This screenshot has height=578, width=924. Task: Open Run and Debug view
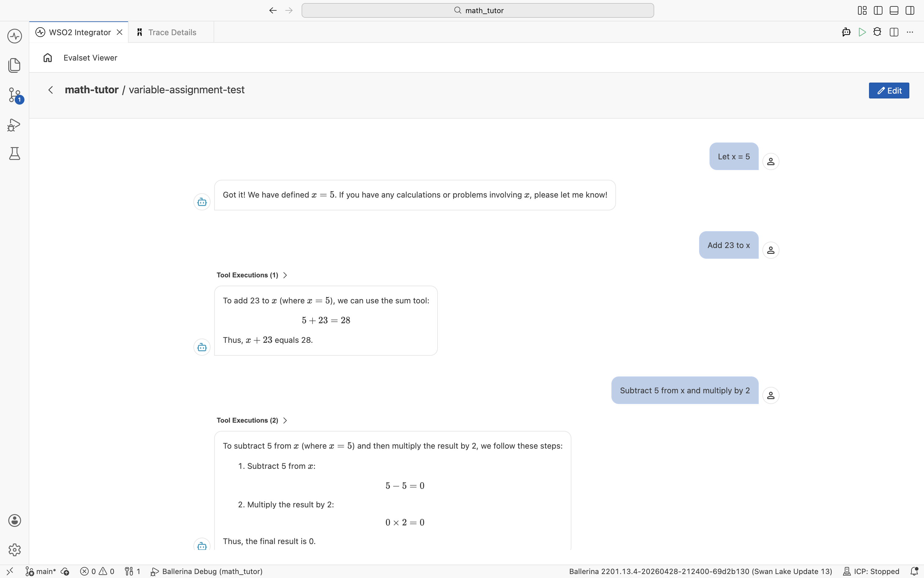(14, 125)
